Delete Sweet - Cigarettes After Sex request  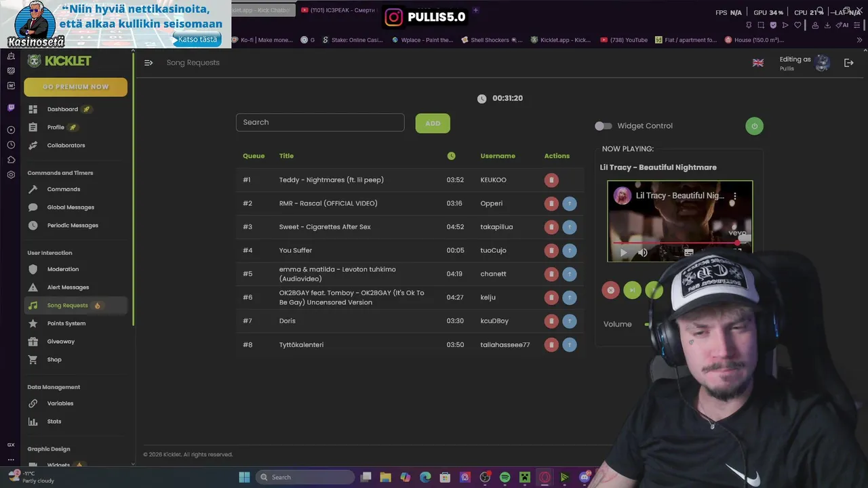551,227
